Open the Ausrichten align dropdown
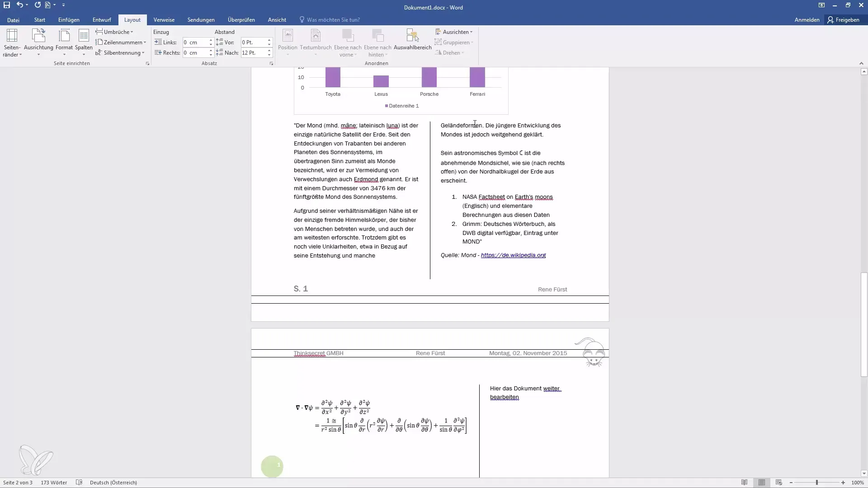This screenshot has height=488, width=868. click(454, 32)
